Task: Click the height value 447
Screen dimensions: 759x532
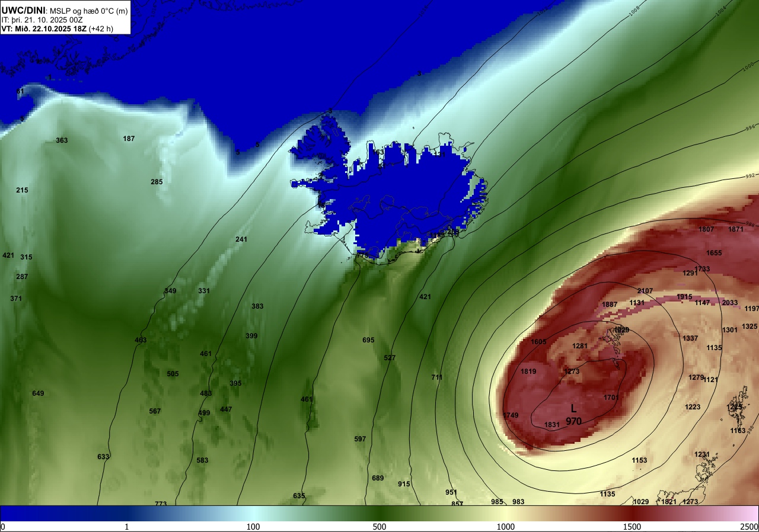Action: pyautogui.click(x=226, y=409)
